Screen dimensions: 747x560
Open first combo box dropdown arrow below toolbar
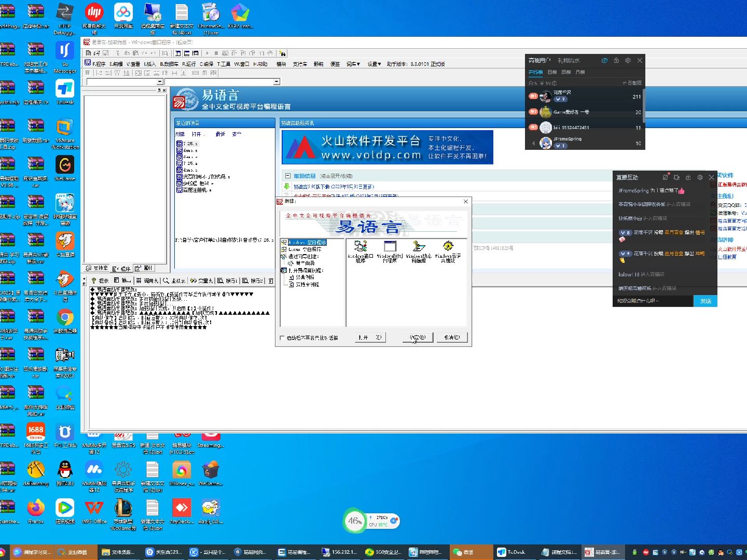160,81
